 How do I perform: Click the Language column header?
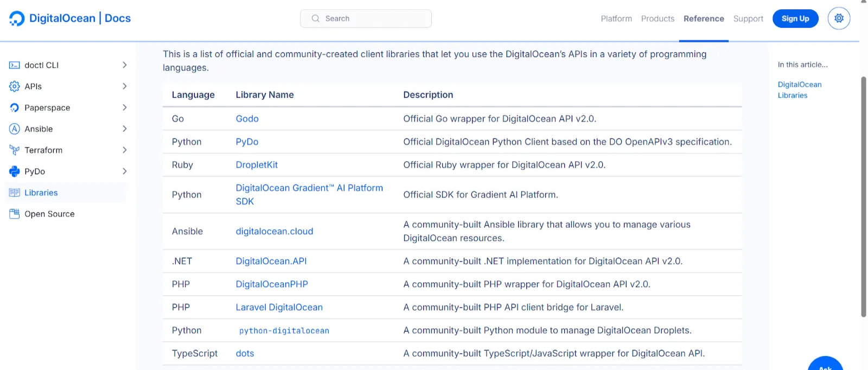click(x=193, y=95)
